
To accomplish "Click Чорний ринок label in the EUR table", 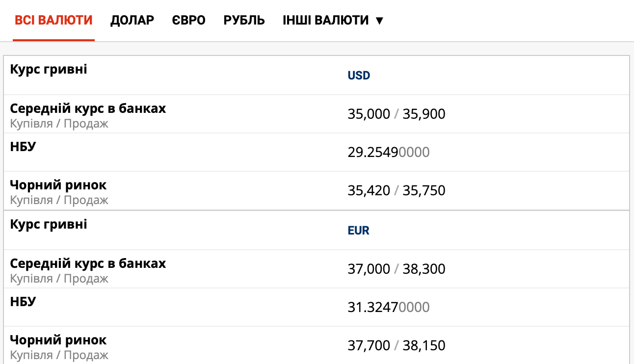I will 58,340.
